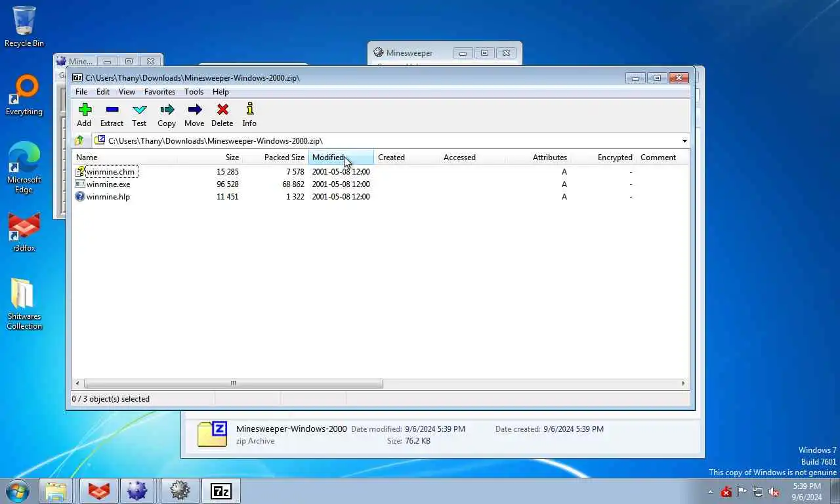Sort by the Size column header
This screenshot has height=504, width=840.
click(209, 157)
